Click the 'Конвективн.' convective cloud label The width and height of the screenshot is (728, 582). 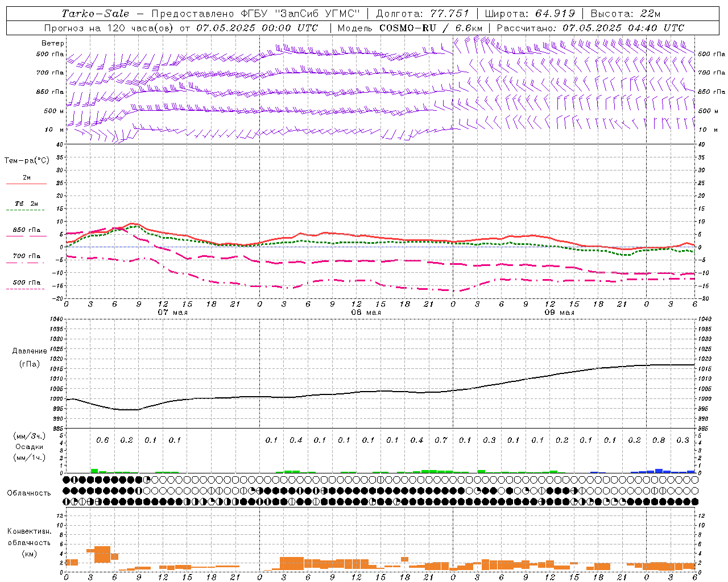pos(29,531)
